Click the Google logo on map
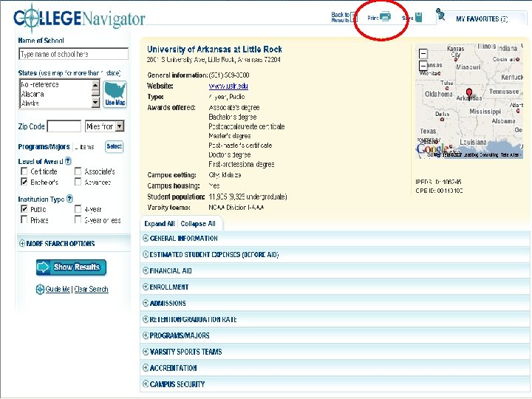 coord(432,149)
